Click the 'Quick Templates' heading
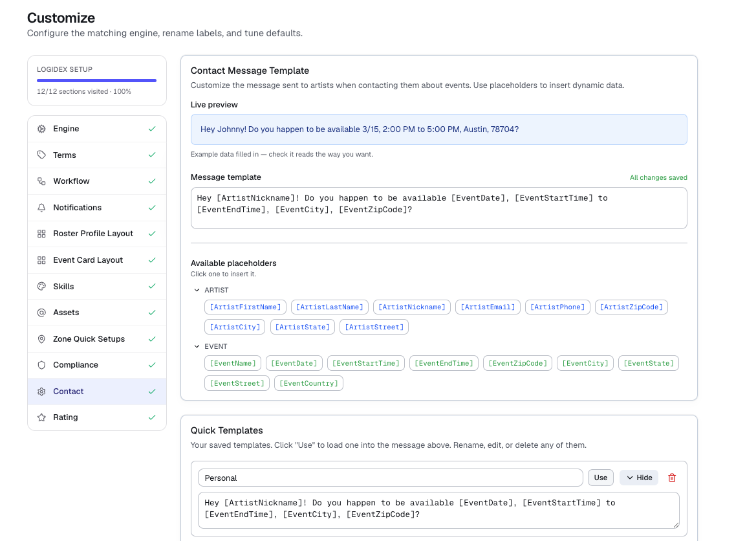This screenshot has width=756, height=541. (226, 430)
